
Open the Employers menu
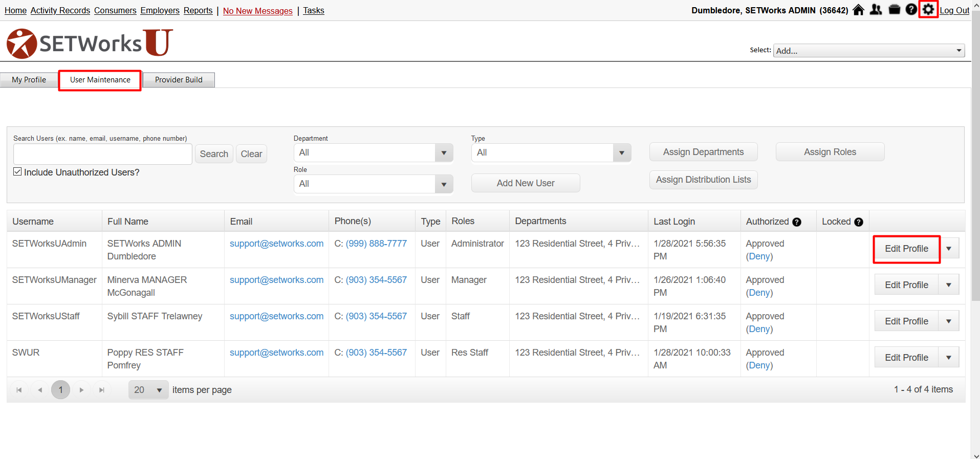(x=160, y=11)
